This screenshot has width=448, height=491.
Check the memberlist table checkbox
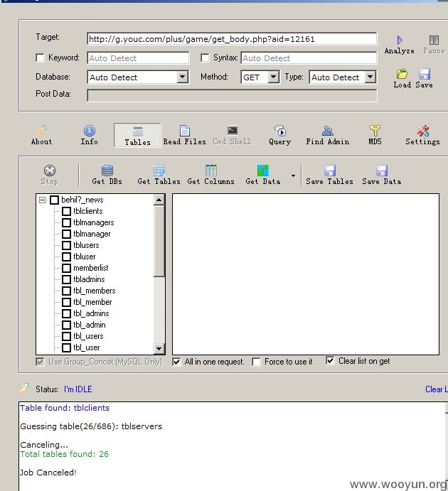tap(66, 269)
